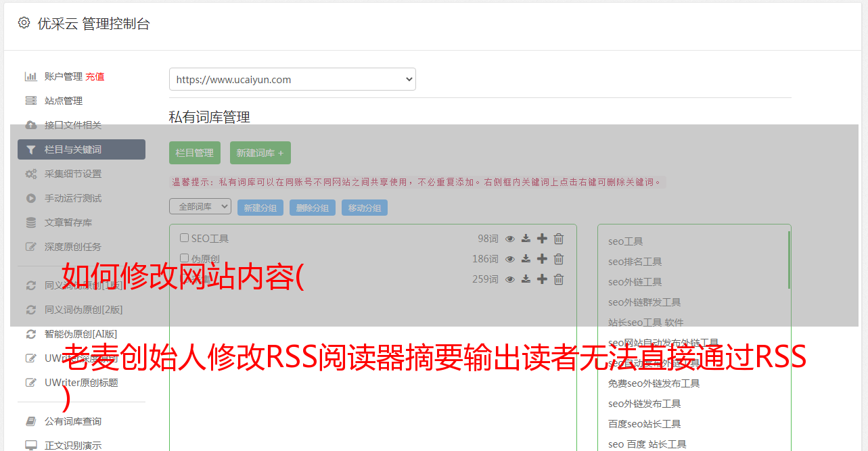Open 账户管理 in the sidebar
868x451 pixels.
[64, 76]
